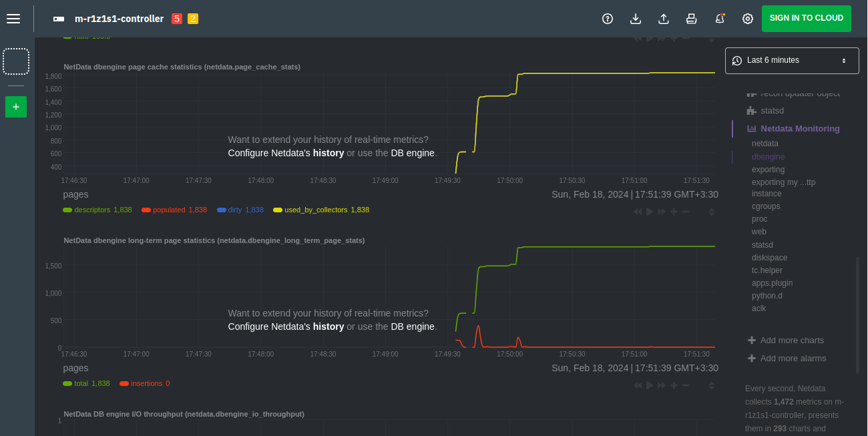Open the settings gear icon
The height and width of the screenshot is (436, 868).
point(748,19)
